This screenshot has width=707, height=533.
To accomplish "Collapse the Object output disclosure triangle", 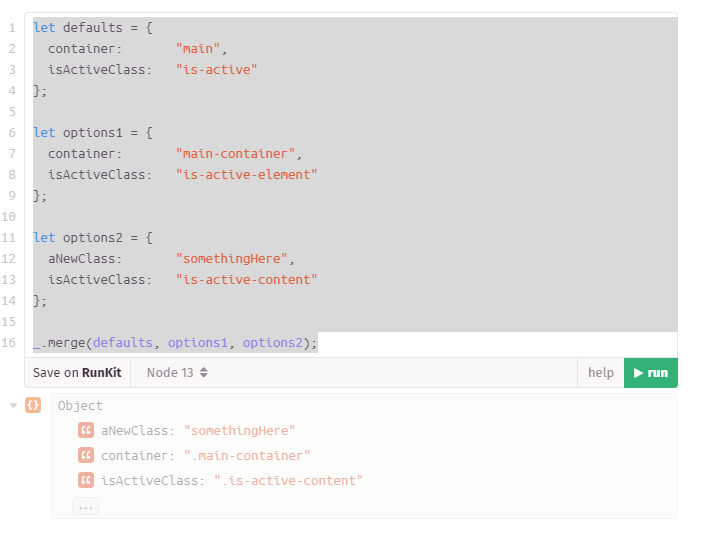I will pos(13,405).
